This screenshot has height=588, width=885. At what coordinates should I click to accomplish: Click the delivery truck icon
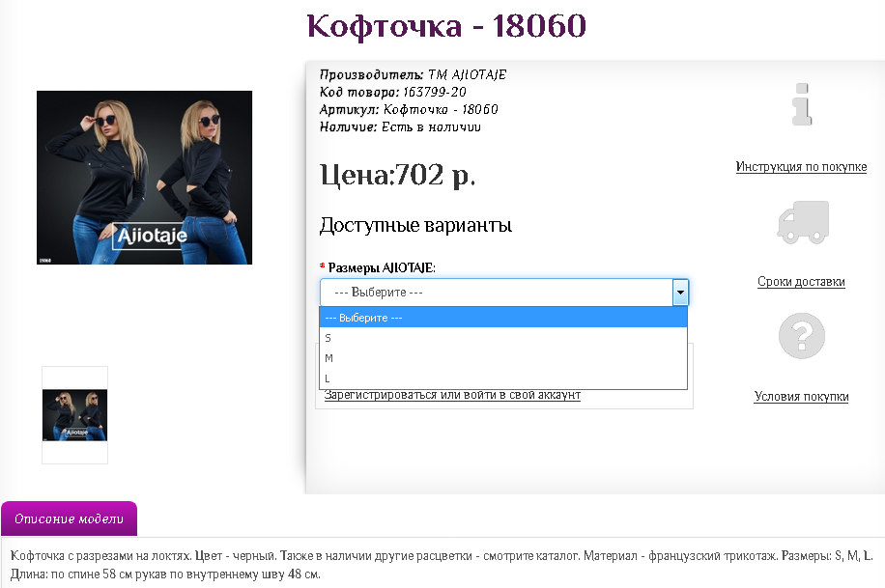[803, 221]
